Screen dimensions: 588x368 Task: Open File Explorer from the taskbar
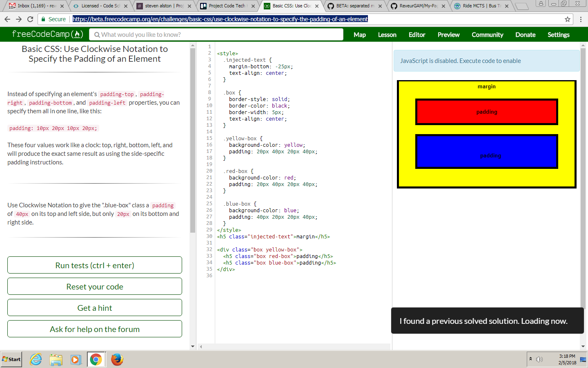[56, 359]
